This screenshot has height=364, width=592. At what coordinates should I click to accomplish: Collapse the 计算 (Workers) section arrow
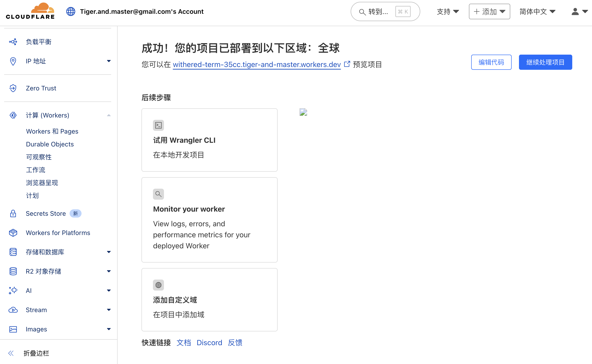point(109,115)
